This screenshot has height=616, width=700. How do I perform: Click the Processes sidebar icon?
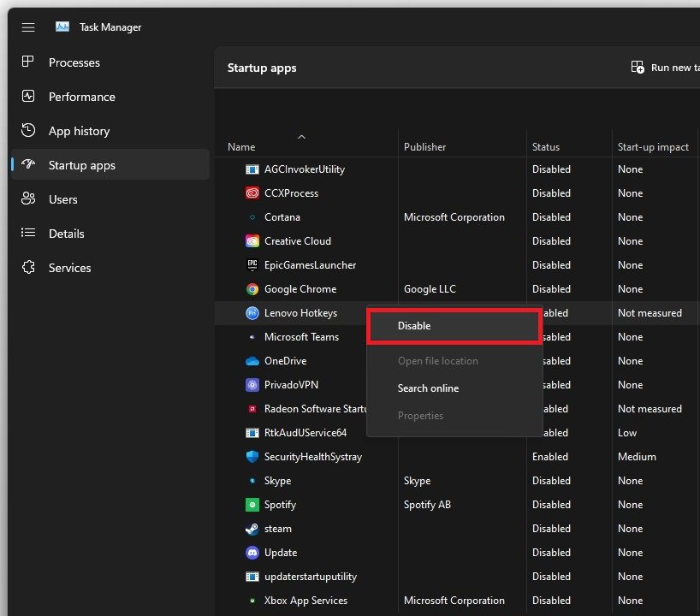click(x=28, y=62)
